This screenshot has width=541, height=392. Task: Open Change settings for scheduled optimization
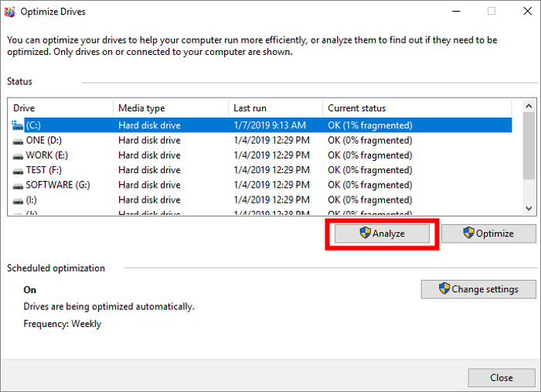478,289
